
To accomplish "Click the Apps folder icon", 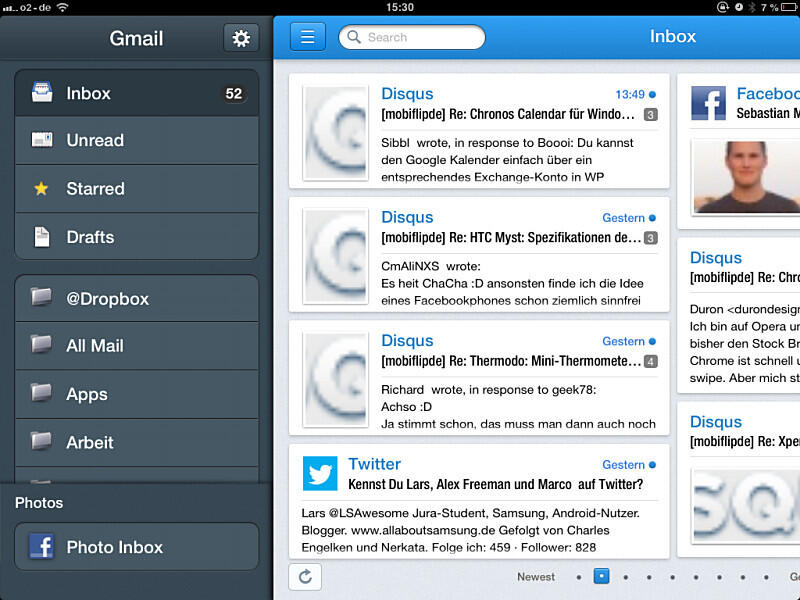I will (41, 392).
